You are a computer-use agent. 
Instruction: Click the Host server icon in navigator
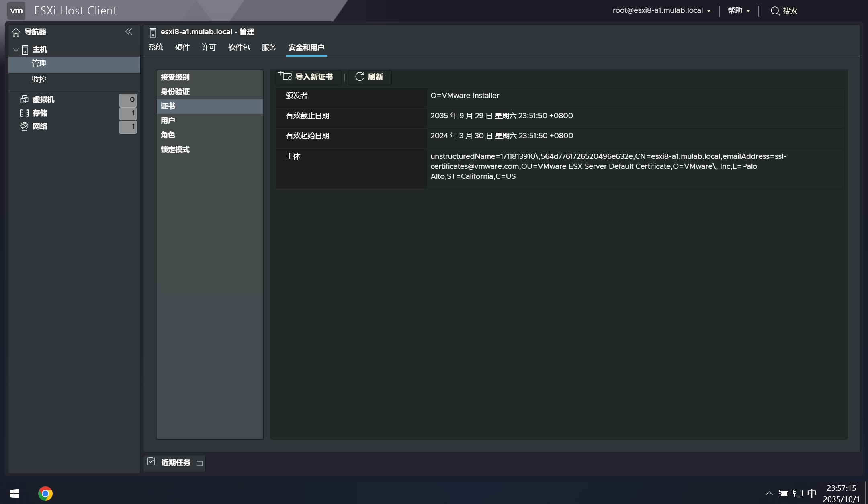(25, 50)
